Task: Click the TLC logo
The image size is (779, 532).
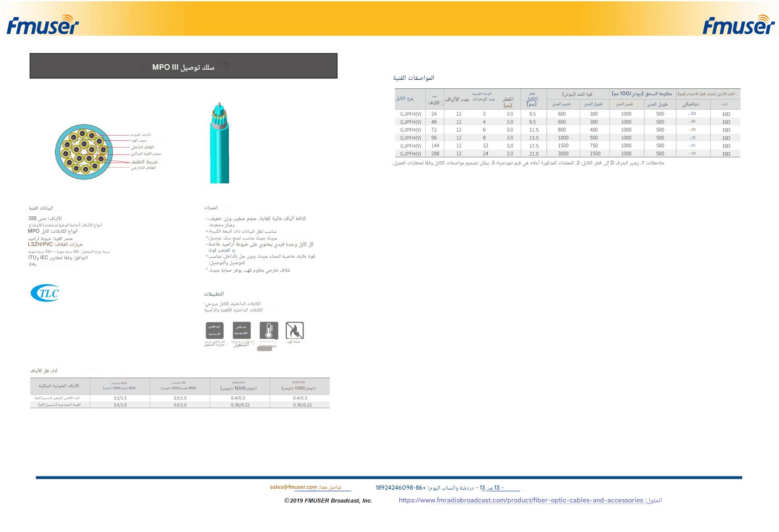Action: [x=45, y=293]
